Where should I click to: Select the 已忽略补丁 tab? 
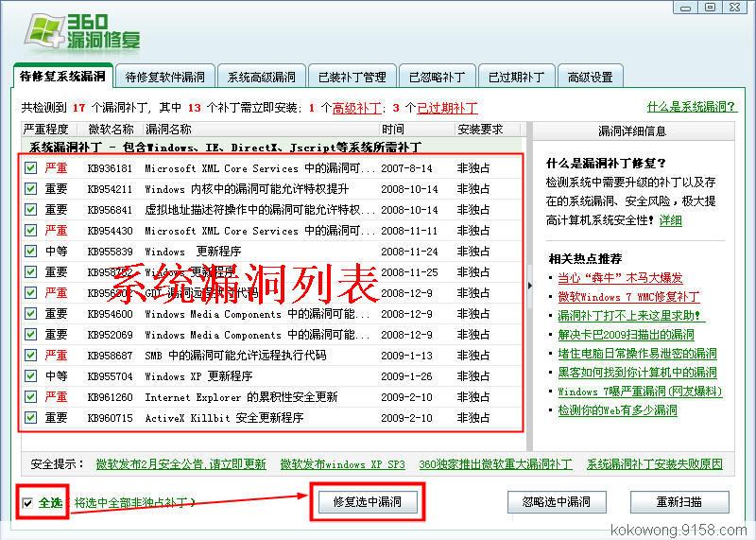(437, 77)
